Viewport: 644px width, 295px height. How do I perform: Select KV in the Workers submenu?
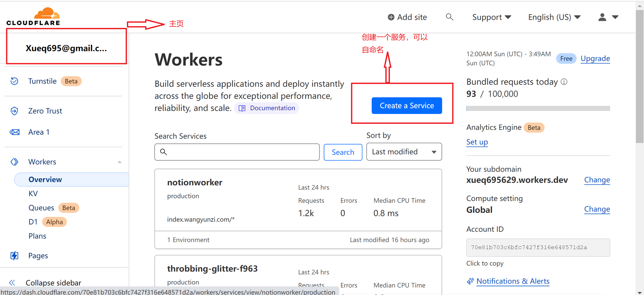pos(33,194)
